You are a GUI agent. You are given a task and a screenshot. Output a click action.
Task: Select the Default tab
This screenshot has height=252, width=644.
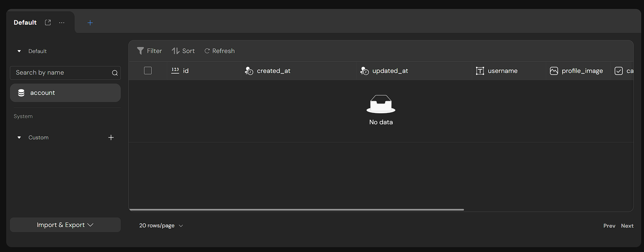tap(25, 23)
